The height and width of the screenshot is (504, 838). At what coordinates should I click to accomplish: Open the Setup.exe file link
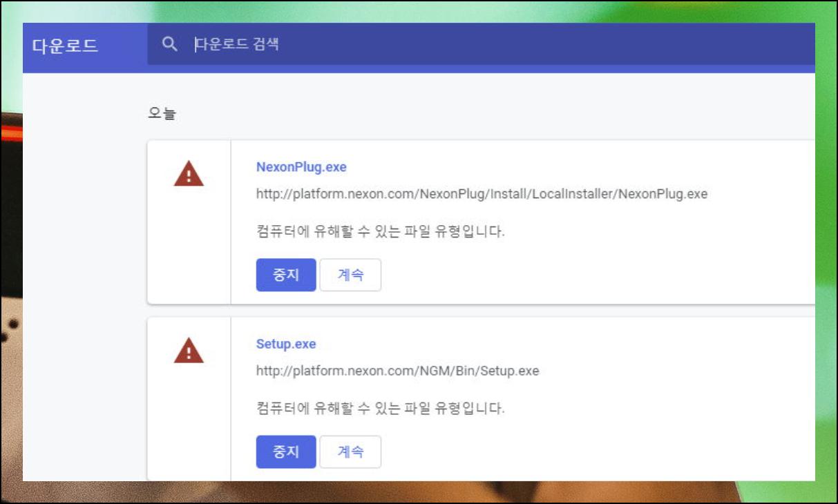click(286, 344)
